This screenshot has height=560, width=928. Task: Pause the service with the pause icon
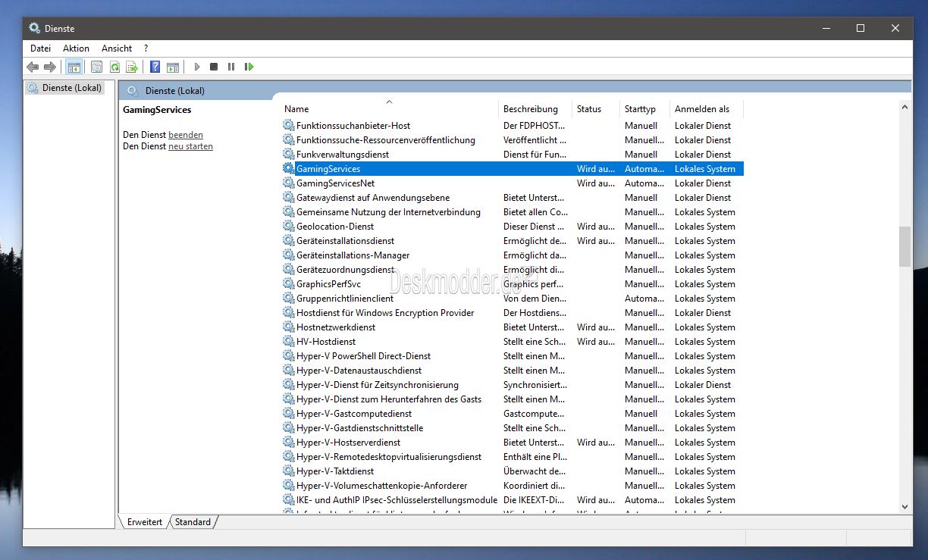(x=231, y=67)
